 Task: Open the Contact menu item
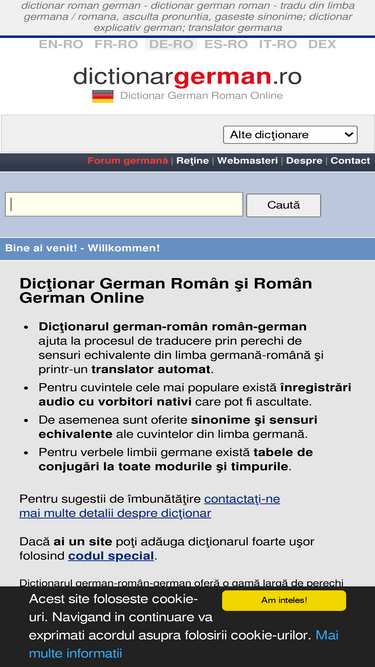point(350,161)
